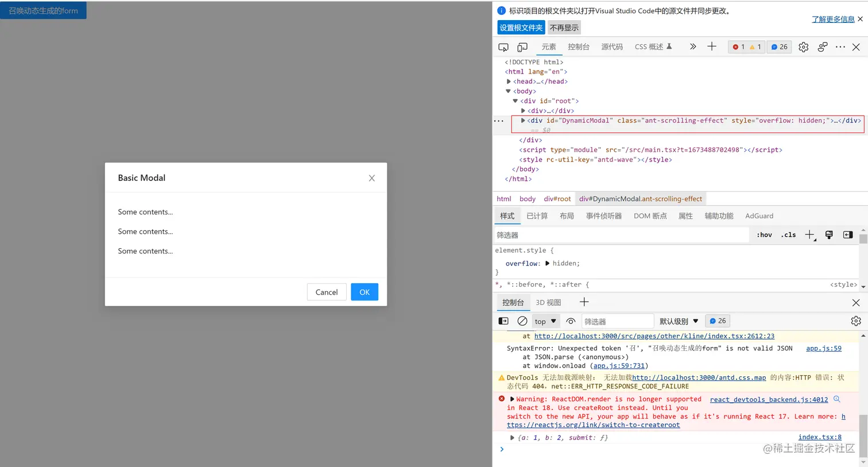Click the 不再显示 button
The width and height of the screenshot is (868, 467).
click(564, 28)
